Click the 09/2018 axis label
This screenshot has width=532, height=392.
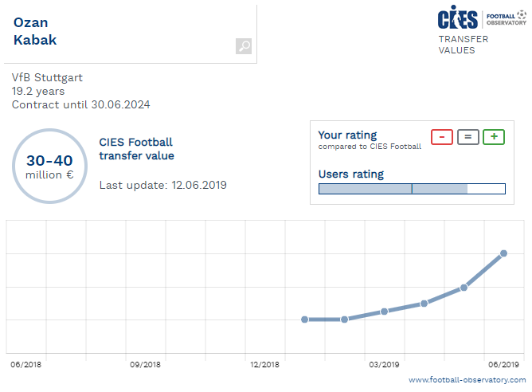click(145, 364)
